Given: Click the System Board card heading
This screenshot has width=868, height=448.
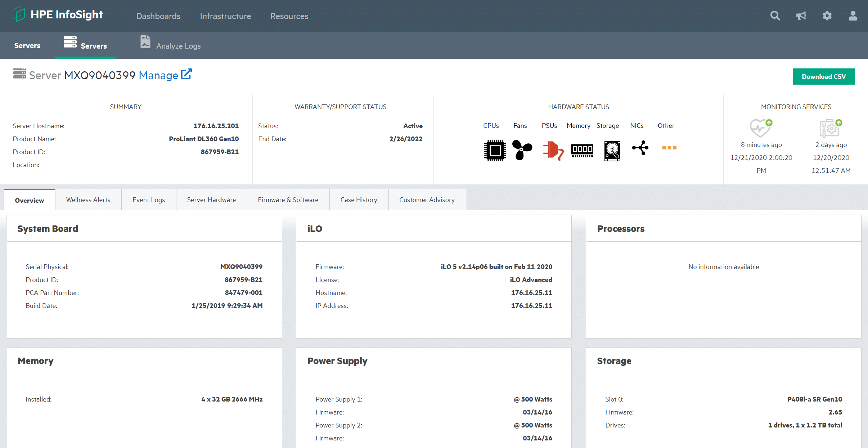Looking at the screenshot, I should [48, 229].
